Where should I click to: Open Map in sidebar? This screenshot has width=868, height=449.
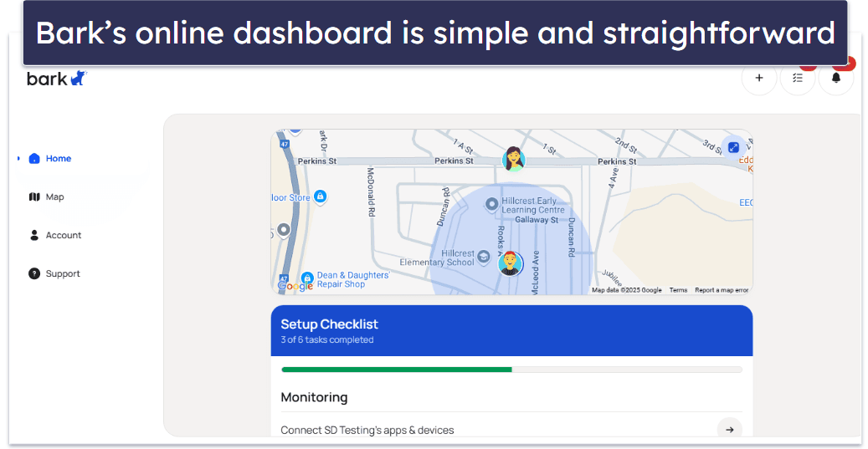coord(47,196)
